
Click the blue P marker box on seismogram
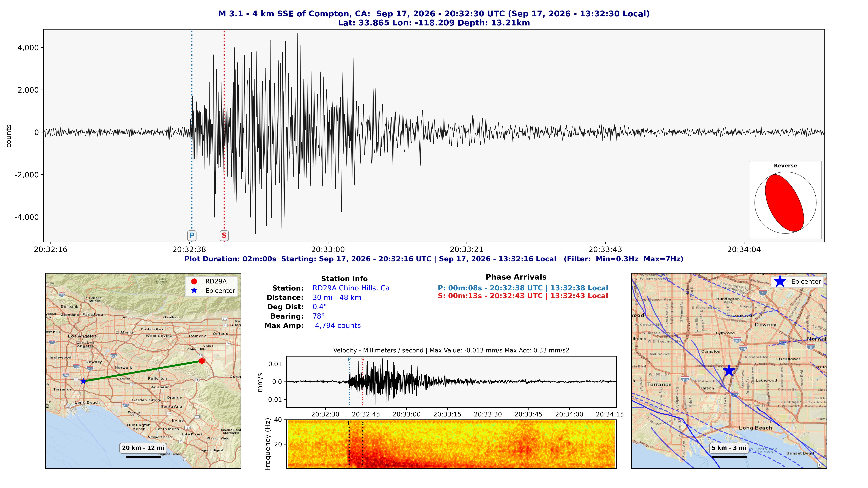192,235
